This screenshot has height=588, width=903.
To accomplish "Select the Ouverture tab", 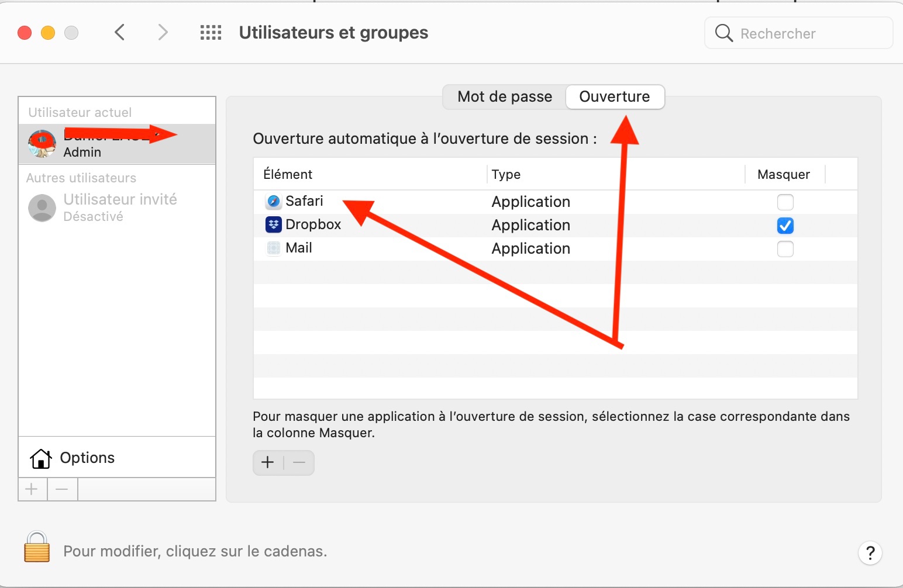I will click(x=614, y=97).
